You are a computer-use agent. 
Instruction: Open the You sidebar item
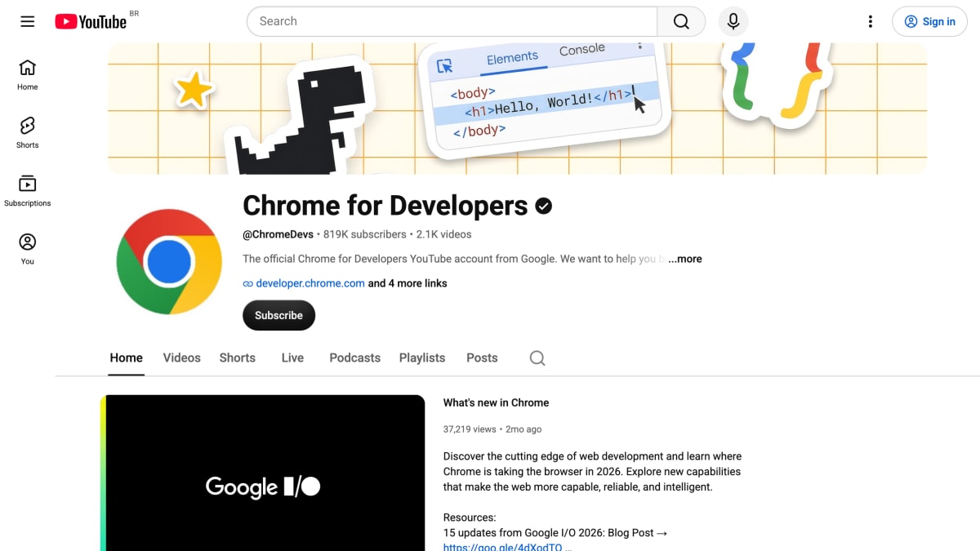(x=28, y=249)
